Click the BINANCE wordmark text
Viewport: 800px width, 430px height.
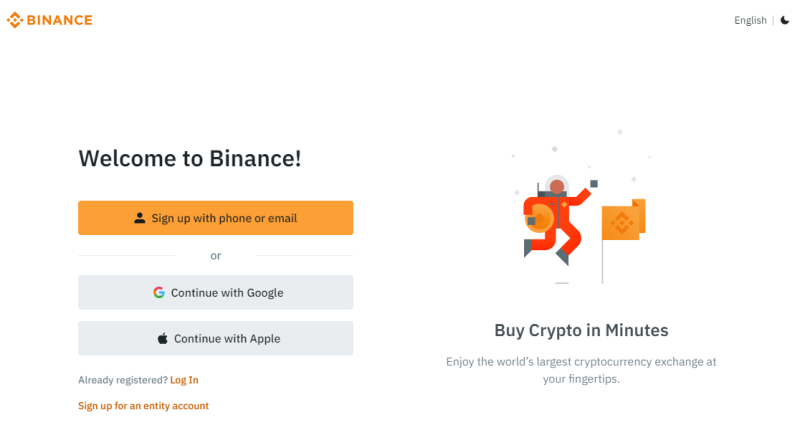pyautogui.click(x=60, y=20)
